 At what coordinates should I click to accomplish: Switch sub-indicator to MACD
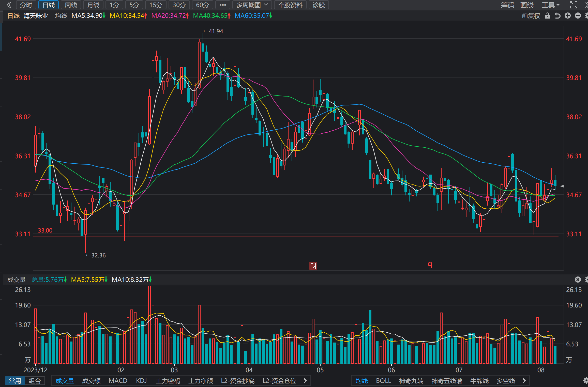pos(118,381)
